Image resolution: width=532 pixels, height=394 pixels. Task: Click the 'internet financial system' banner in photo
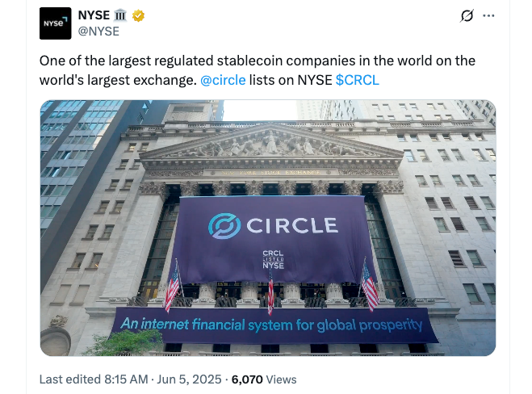[x=271, y=325]
